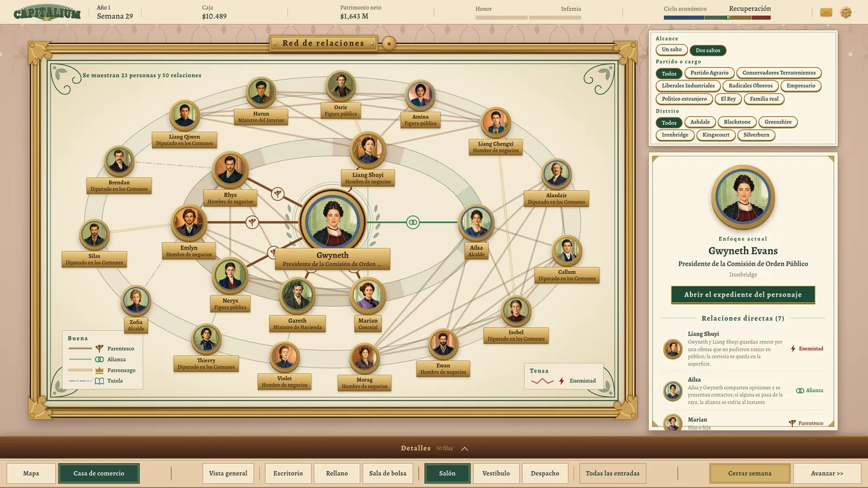Select Morag's portrait node

point(365,358)
